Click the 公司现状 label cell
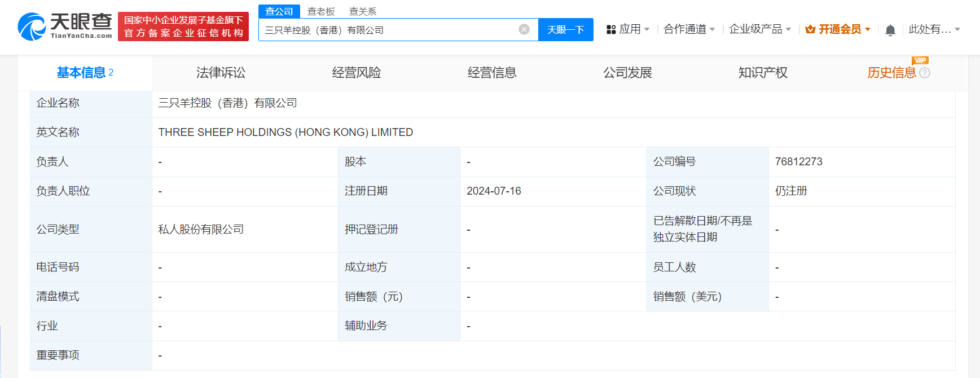Screen dimensions: 980x378 [707, 191]
